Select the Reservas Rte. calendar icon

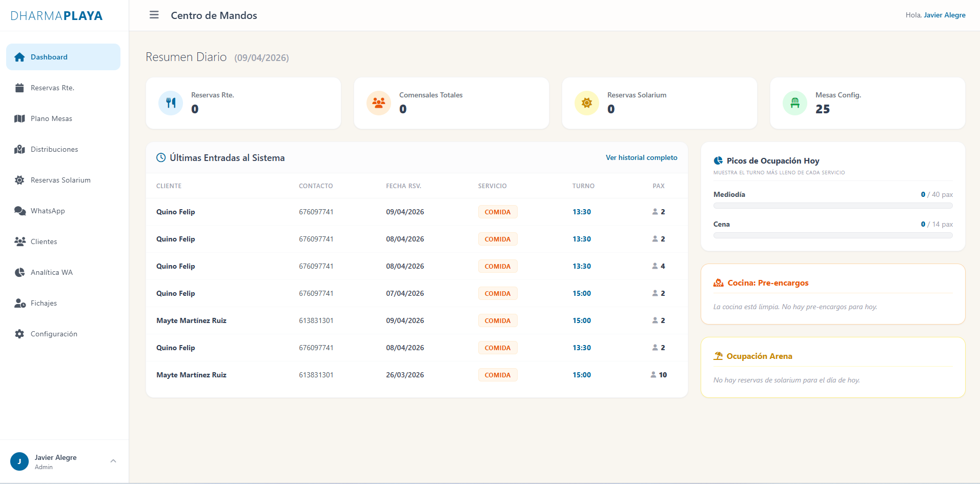coord(19,88)
